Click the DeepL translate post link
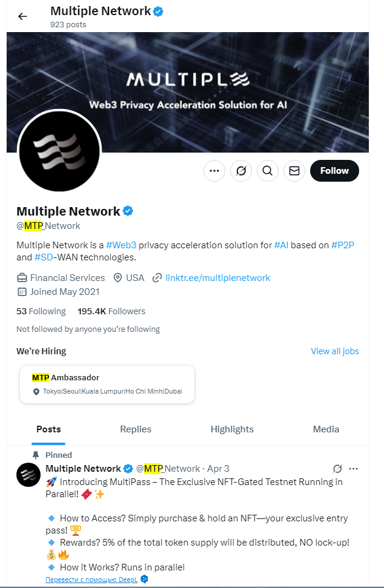 (91, 580)
